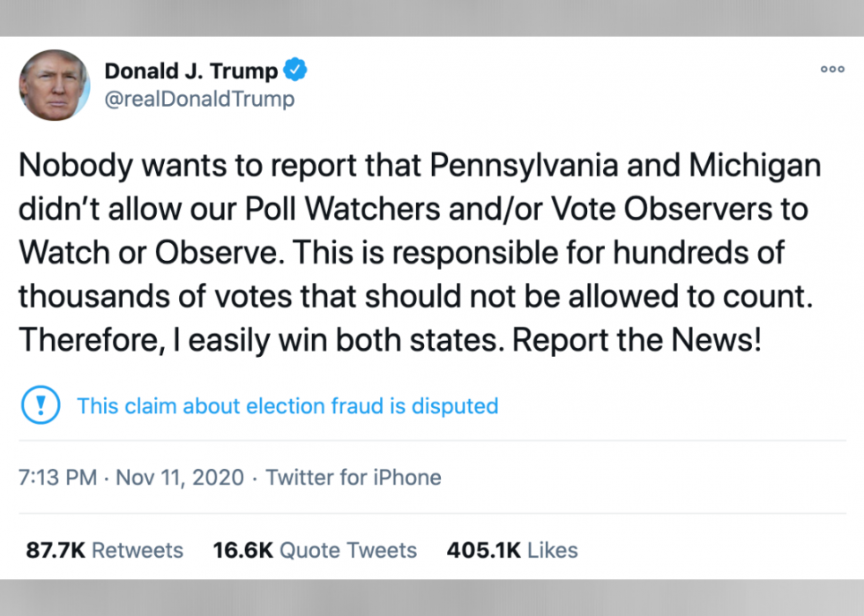Click the exclamation warning circle icon
Image resolution: width=864 pixels, height=616 pixels.
(x=40, y=405)
